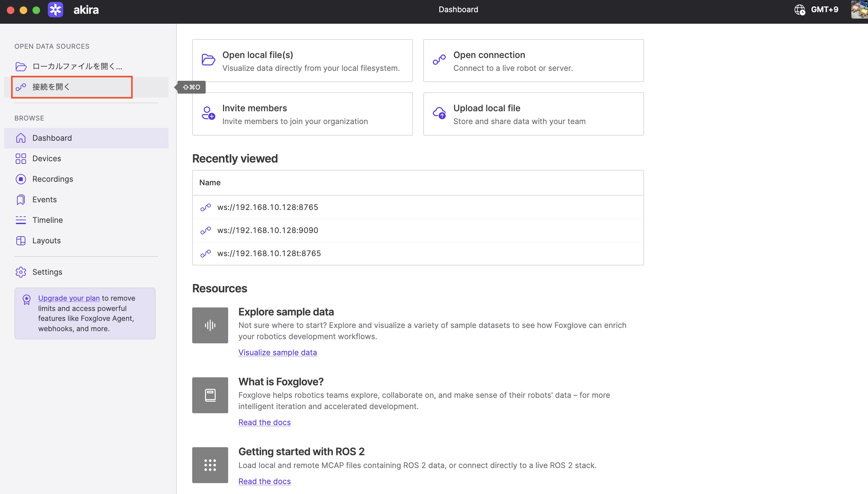Follow the Upgrade your plan link
The width and height of the screenshot is (868, 494).
click(x=69, y=298)
